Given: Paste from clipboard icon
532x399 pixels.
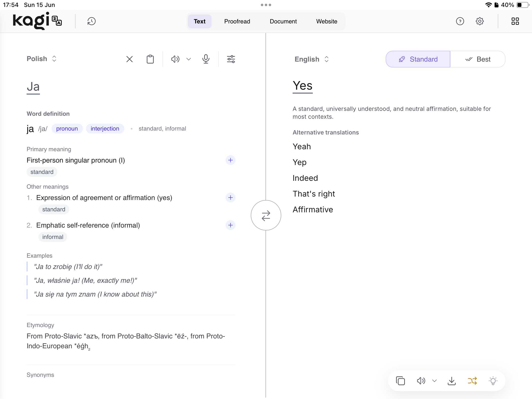Looking at the screenshot, I should [x=150, y=59].
